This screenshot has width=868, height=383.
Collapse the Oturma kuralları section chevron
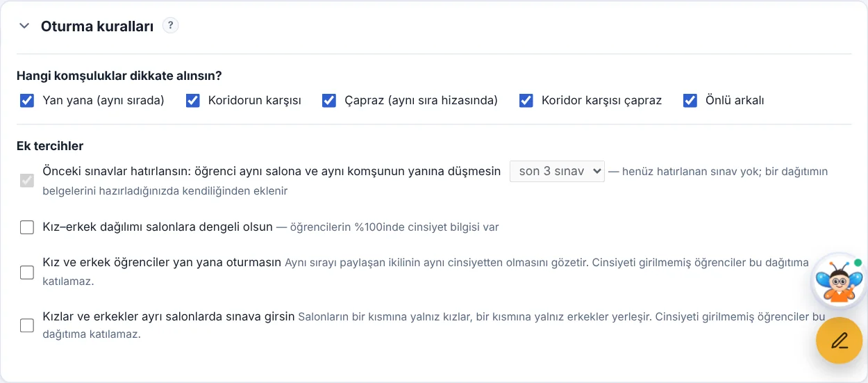[x=24, y=26]
